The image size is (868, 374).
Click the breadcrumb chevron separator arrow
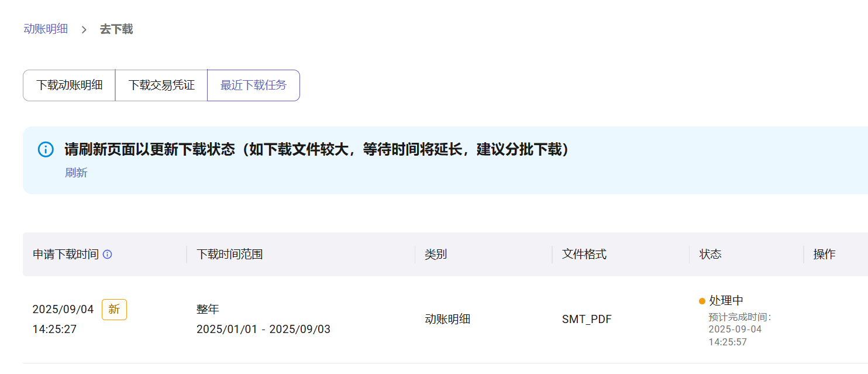tap(84, 29)
